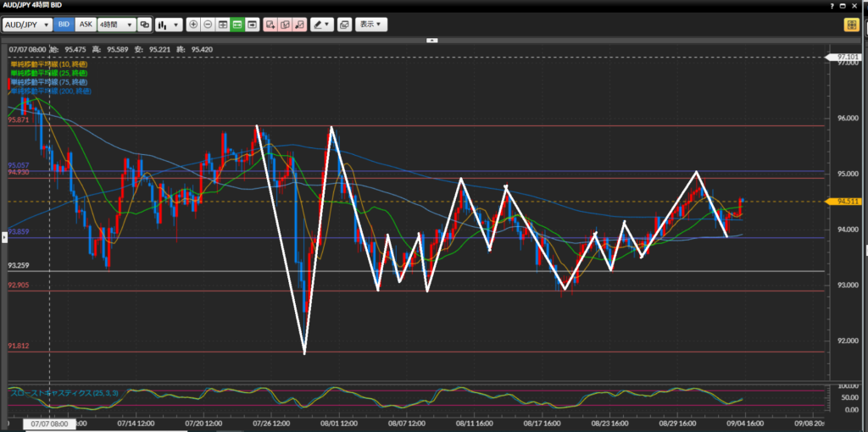868x432 pixels.
Task: Open the 4時間 timeframe dropdown
Action: [x=115, y=25]
